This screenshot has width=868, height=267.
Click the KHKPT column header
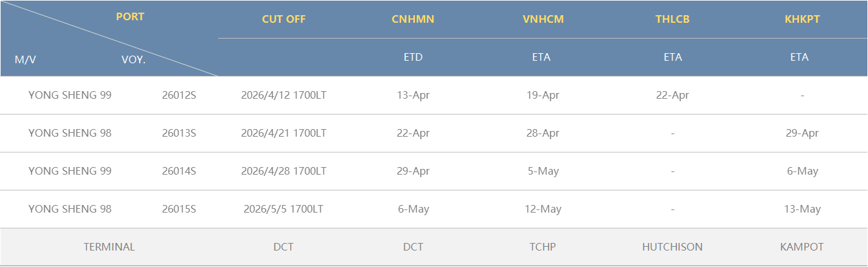pyautogui.click(x=802, y=19)
